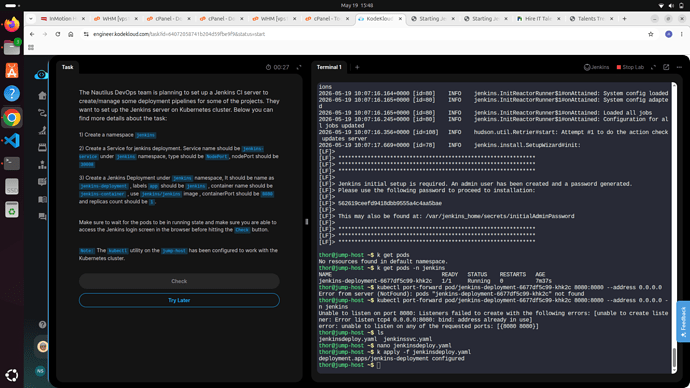Select the Terminal 1 tab
The image size is (690, 388).
[329, 67]
